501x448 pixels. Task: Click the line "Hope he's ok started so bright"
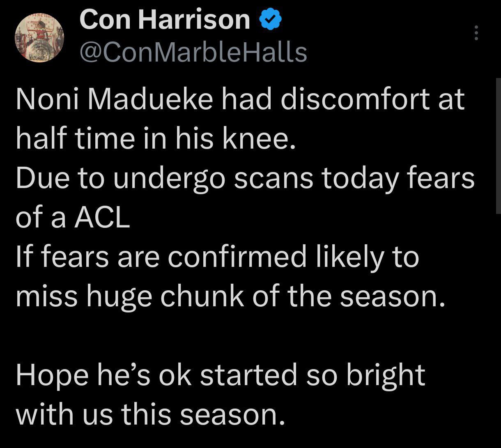pos(220,376)
